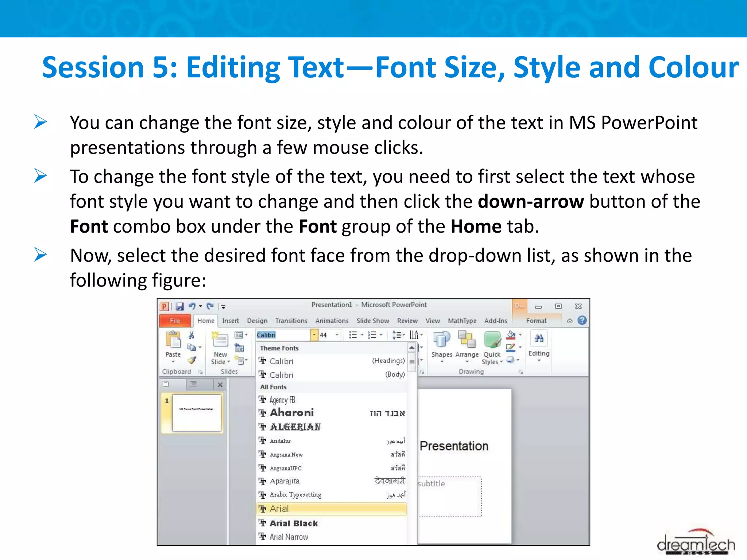Select the Format Painter brush icon
747x560 pixels.
click(192, 360)
